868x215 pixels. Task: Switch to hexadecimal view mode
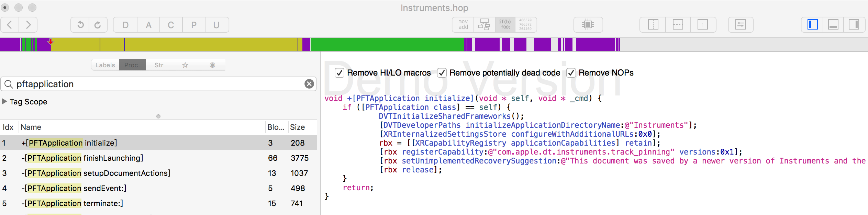[x=525, y=25]
